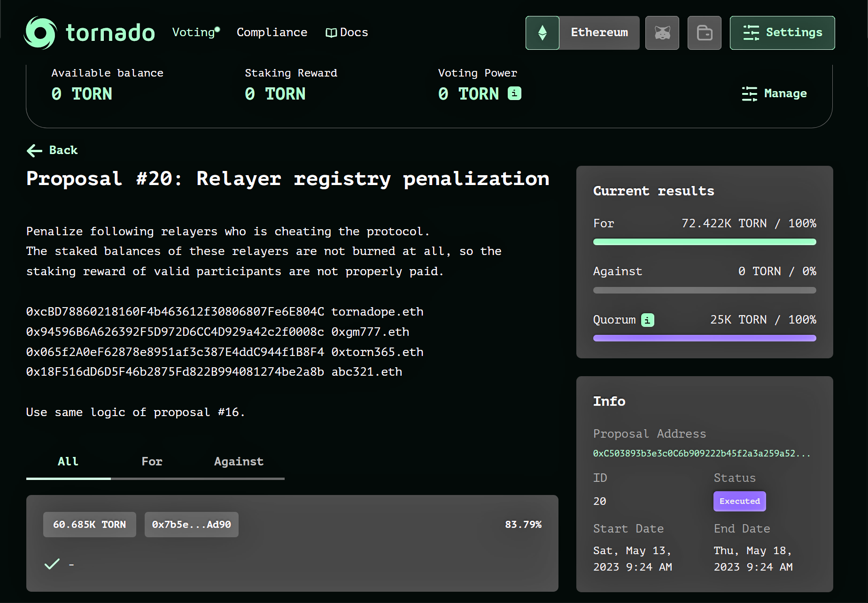Click the tornadope.eth relayer address line
Viewport: 868px width, 603px height.
click(225, 312)
